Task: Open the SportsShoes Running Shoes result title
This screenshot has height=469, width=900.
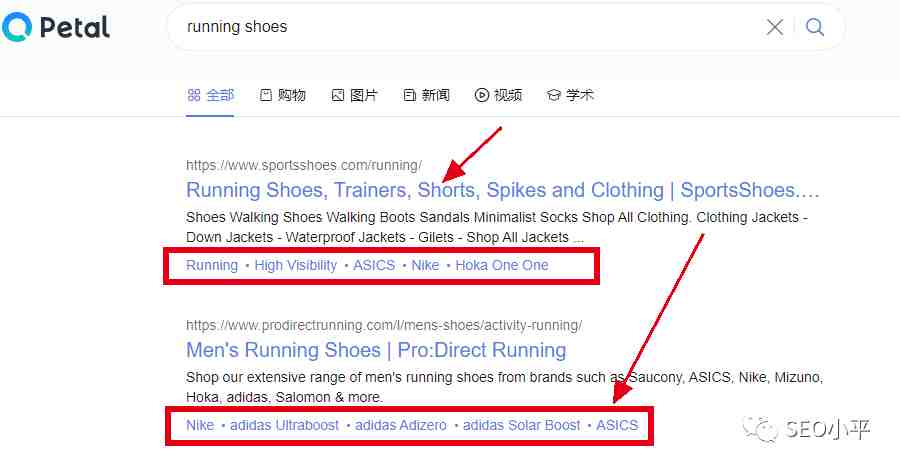Action: click(x=502, y=190)
